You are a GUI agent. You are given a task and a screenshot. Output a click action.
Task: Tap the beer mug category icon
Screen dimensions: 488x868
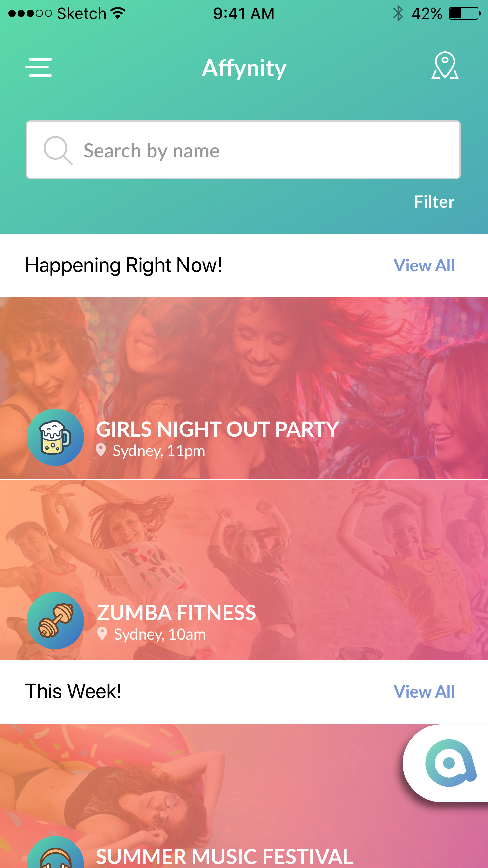coord(55,437)
